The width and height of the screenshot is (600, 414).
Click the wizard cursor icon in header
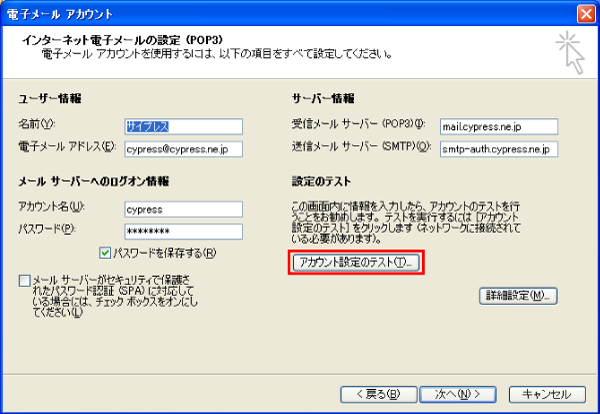[x=570, y=52]
